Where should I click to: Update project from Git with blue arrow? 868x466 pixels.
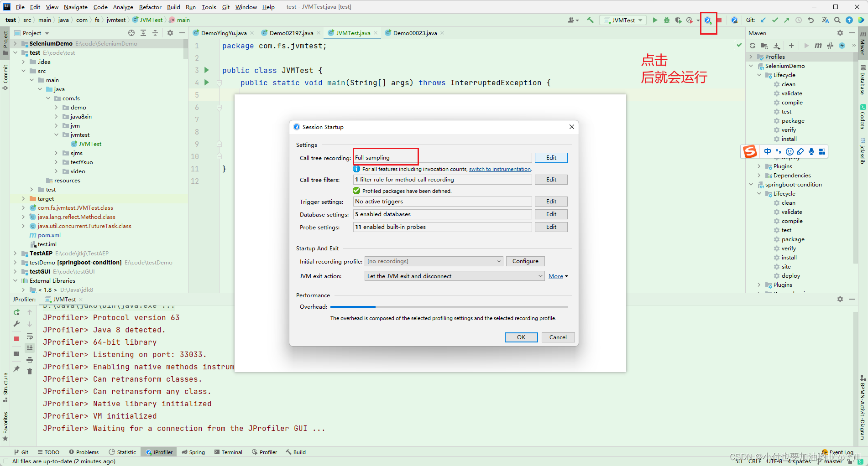(x=763, y=20)
